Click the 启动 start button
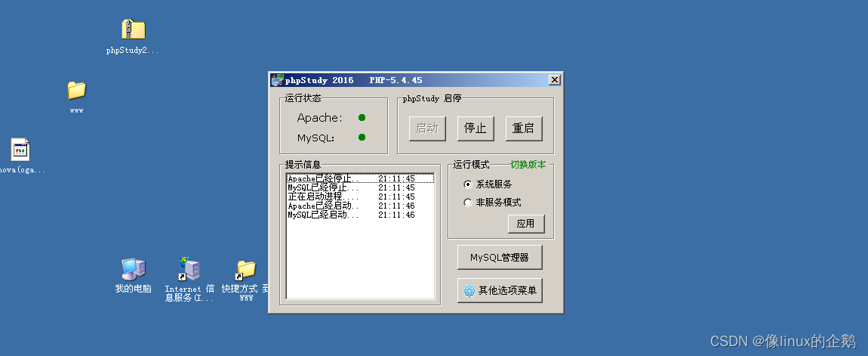 coord(427,128)
